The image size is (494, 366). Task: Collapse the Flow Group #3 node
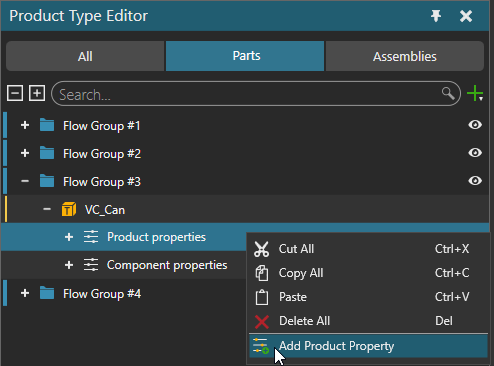(25, 181)
